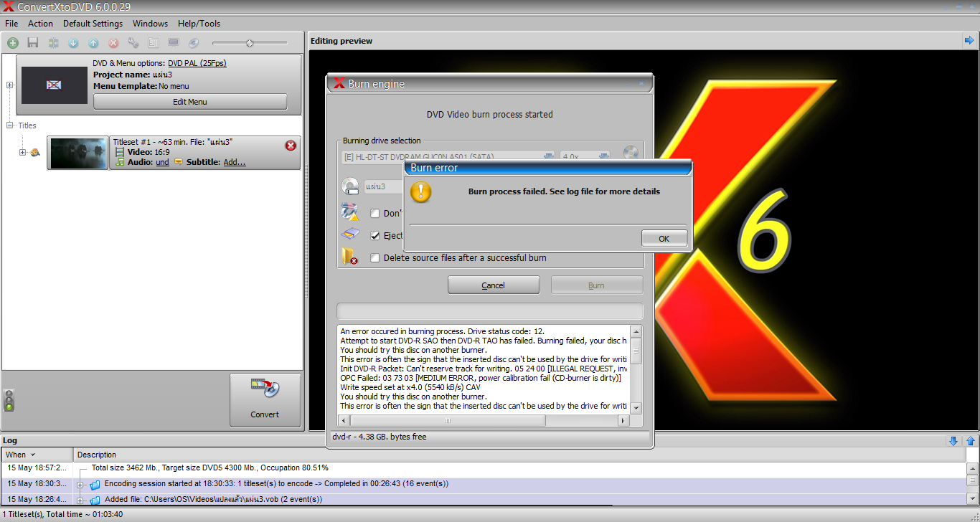Viewport: 980px width, 522px height.
Task: Click the monitor preview toolbar icon
Action: pyautogui.click(x=174, y=43)
